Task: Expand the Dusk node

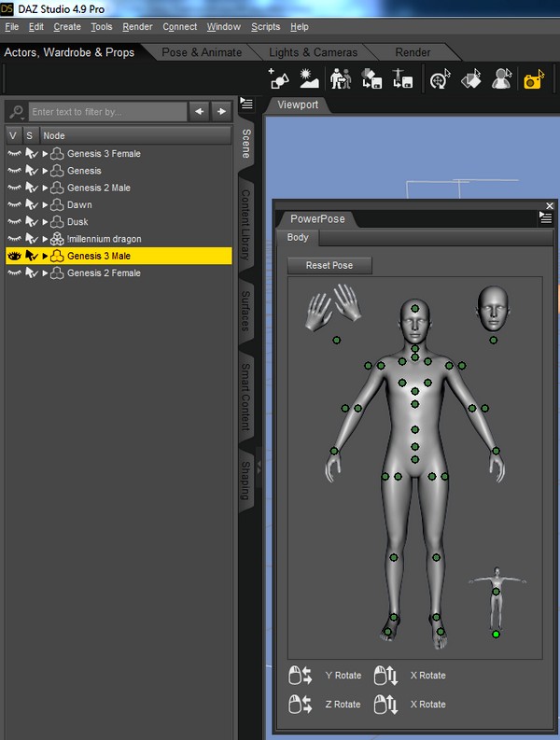Action: (45, 222)
